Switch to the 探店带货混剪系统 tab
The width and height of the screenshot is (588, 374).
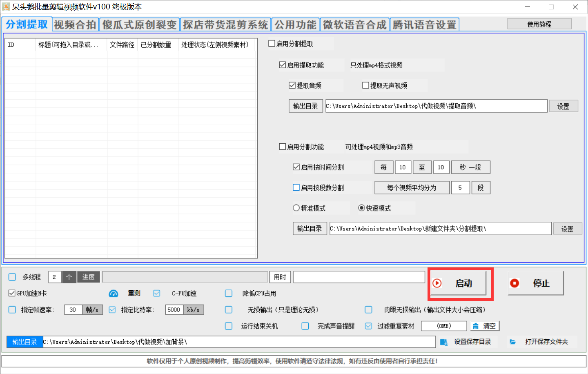coord(225,24)
